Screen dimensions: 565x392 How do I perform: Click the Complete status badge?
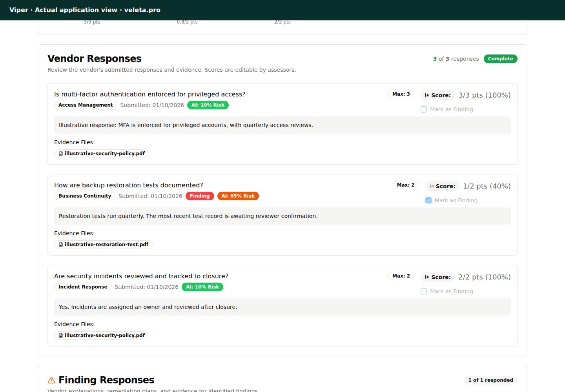coord(500,59)
